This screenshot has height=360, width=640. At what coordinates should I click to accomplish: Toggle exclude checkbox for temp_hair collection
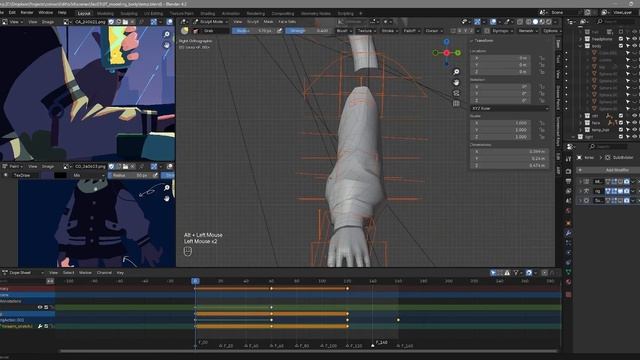click(x=621, y=130)
